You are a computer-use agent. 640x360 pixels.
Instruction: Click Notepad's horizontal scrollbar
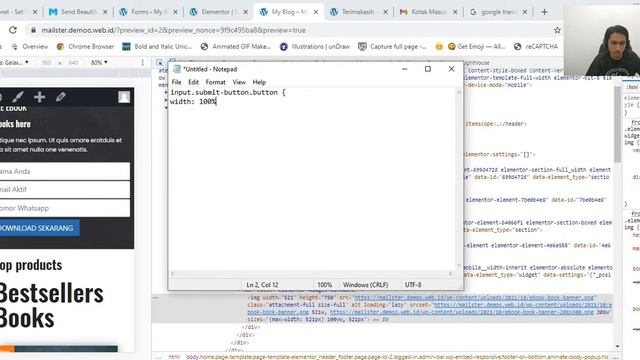click(x=312, y=274)
